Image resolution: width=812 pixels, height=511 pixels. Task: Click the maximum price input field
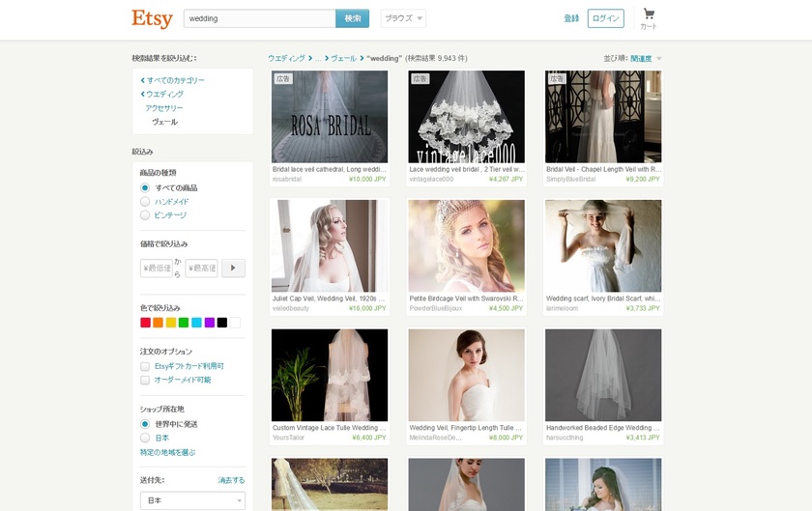point(201,269)
